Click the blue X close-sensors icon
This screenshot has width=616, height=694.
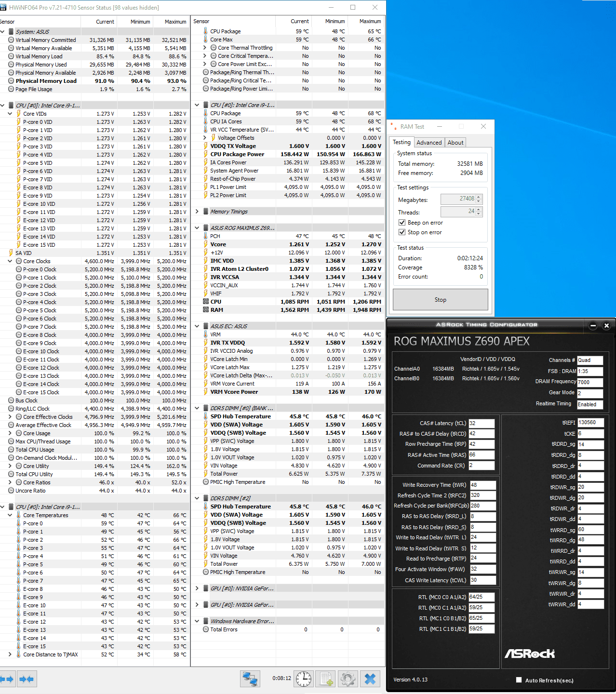click(370, 679)
